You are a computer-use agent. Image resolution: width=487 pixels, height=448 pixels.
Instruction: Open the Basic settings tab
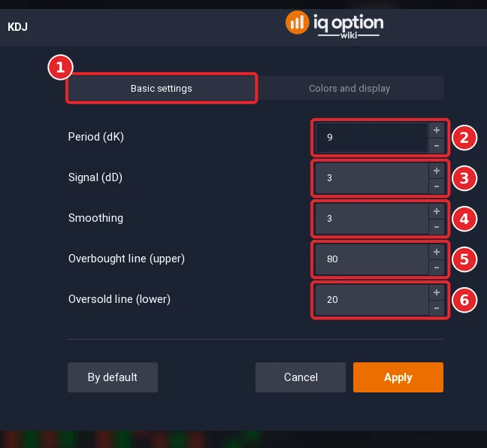(161, 88)
